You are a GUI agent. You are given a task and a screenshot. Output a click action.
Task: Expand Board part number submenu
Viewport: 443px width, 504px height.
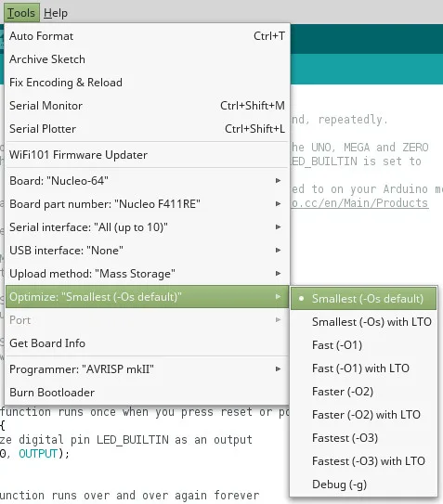pyautogui.click(x=147, y=204)
